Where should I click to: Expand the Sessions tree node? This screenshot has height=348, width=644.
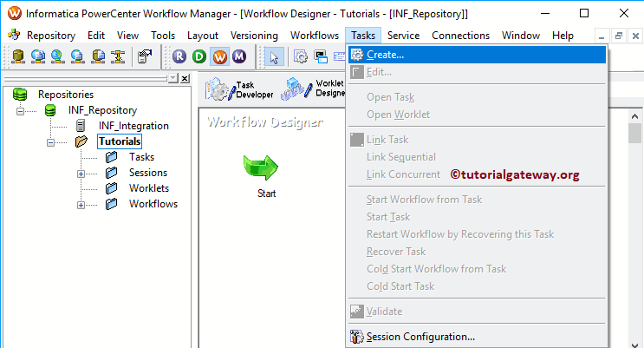click(x=81, y=174)
